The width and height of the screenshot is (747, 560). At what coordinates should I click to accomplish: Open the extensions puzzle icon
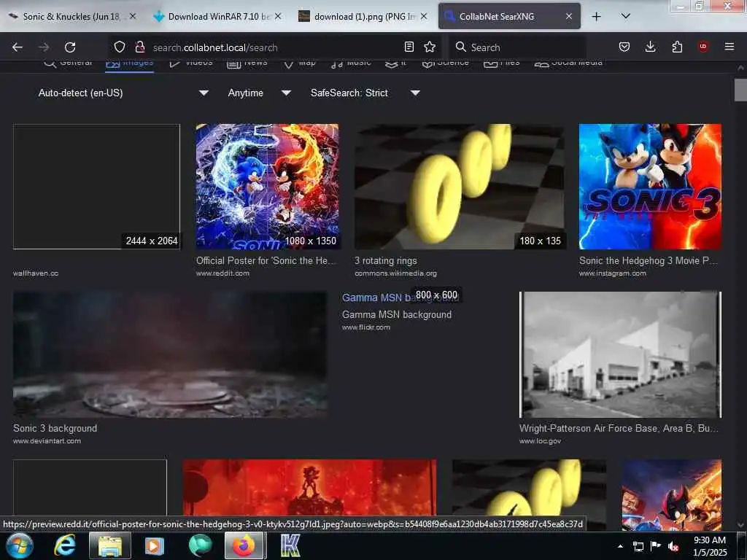click(x=677, y=47)
